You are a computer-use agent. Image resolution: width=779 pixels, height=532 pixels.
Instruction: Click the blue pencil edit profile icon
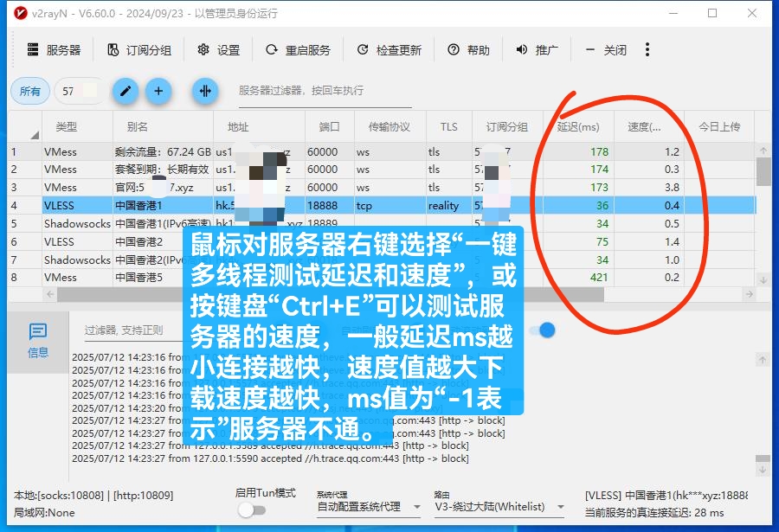point(126,91)
